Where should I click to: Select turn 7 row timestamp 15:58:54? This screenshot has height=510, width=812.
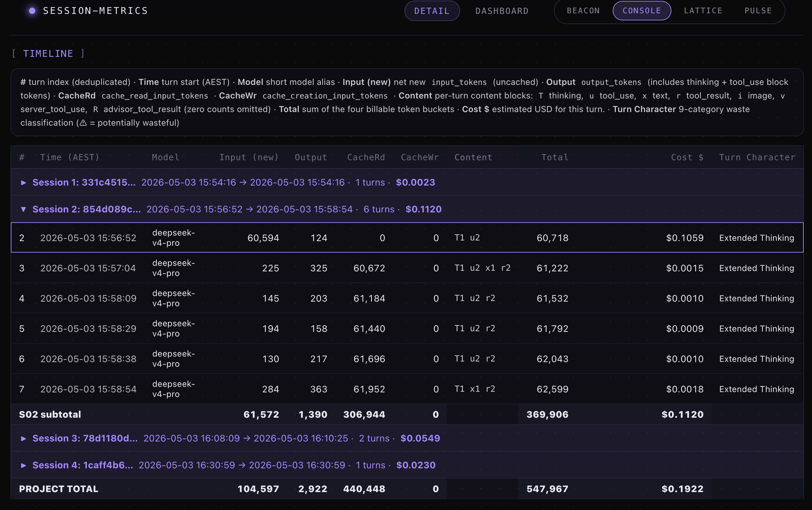pyautogui.click(x=88, y=390)
